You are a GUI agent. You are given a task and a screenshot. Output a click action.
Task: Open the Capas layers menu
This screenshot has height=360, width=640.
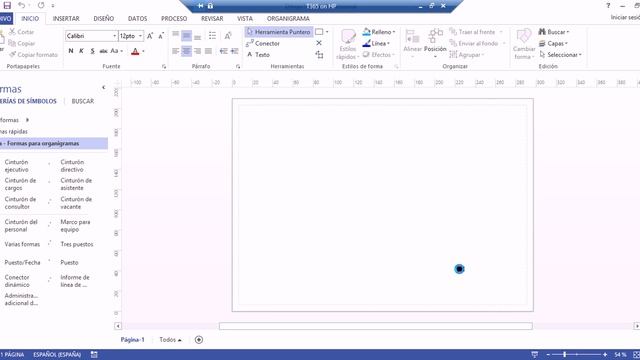[553, 43]
